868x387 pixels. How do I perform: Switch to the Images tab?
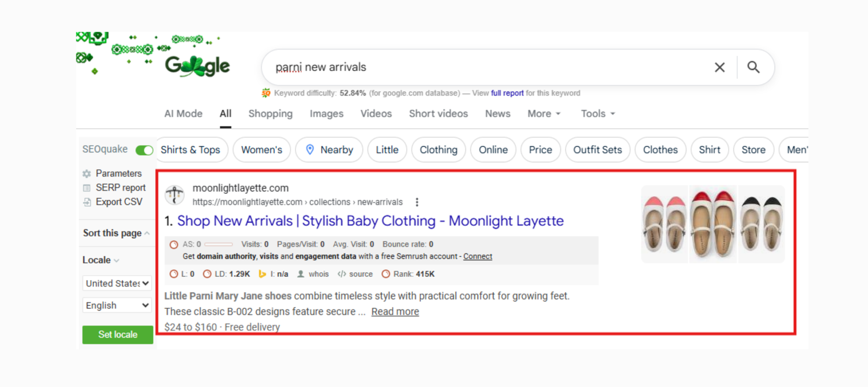pyautogui.click(x=326, y=113)
